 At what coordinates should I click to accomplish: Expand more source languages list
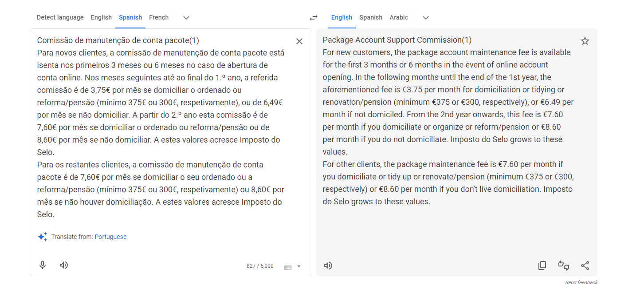click(x=186, y=18)
